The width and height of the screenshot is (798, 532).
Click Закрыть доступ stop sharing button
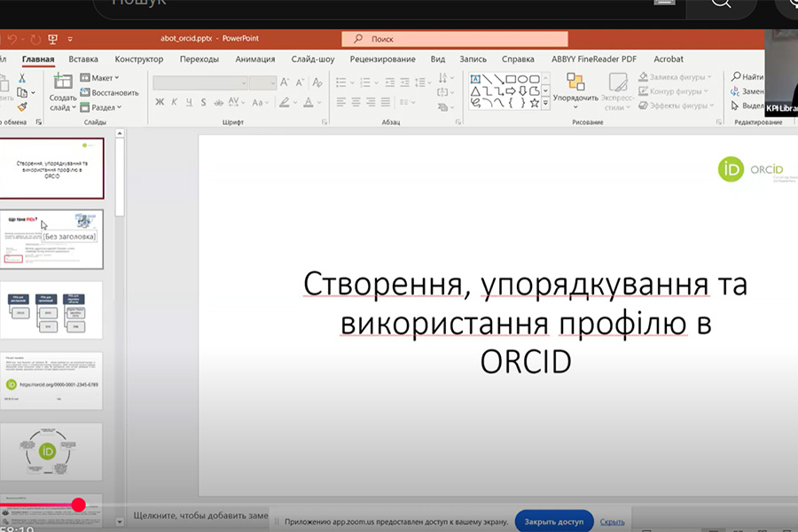coord(553,521)
